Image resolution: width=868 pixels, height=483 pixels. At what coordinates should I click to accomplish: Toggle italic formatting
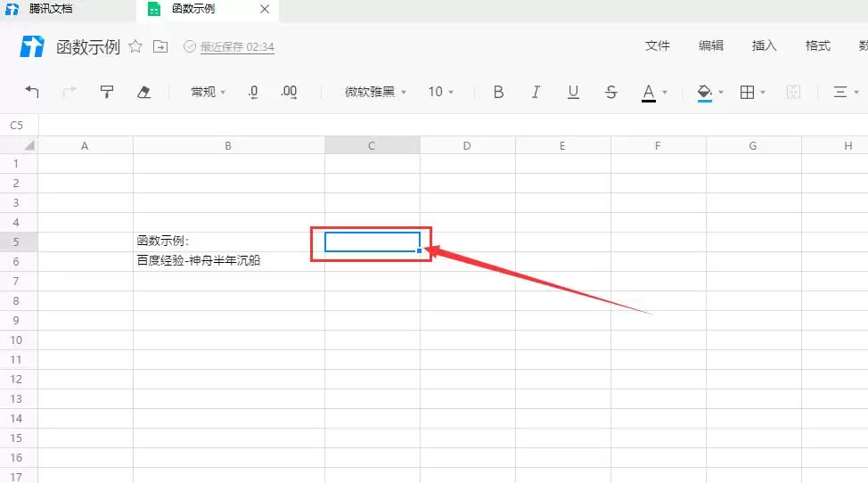[x=536, y=92]
